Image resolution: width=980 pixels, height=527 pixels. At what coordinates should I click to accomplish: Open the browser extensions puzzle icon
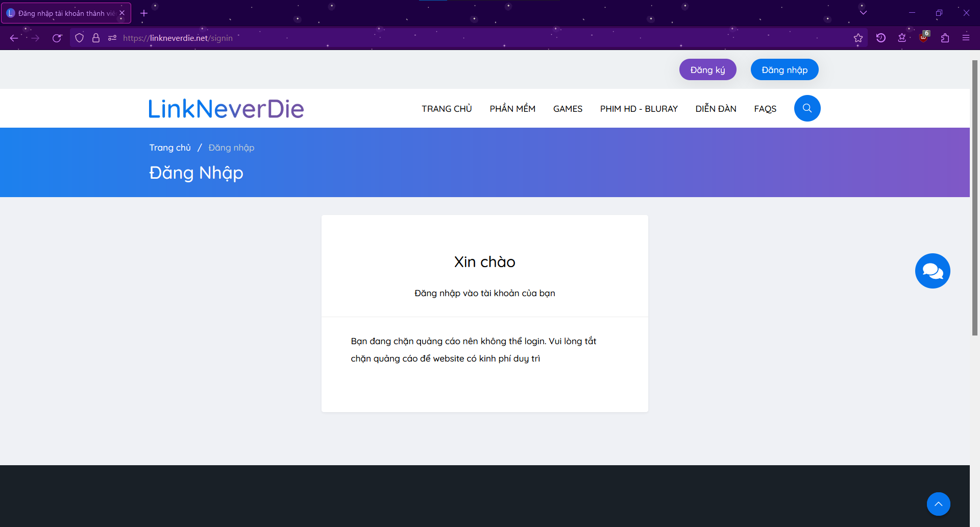tap(945, 38)
